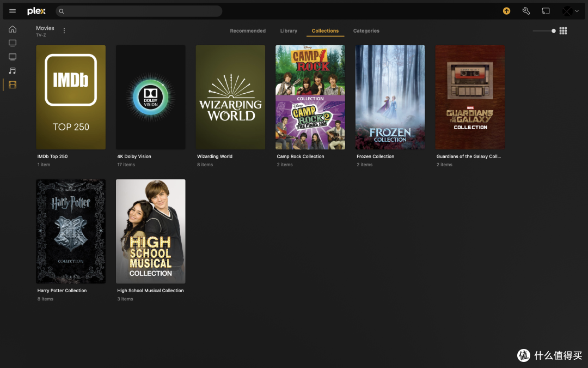Select the Movies film-strip sidebar icon
The image size is (588, 368).
[x=13, y=85]
